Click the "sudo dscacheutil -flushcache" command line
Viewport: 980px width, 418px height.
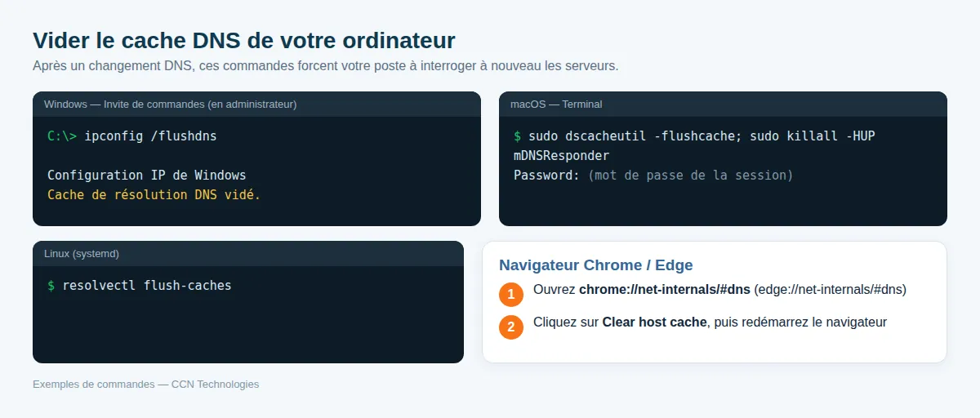pos(694,136)
